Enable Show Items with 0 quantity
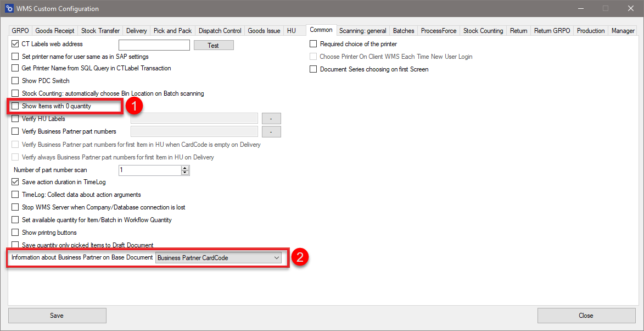This screenshot has width=644, height=331. 15,106
